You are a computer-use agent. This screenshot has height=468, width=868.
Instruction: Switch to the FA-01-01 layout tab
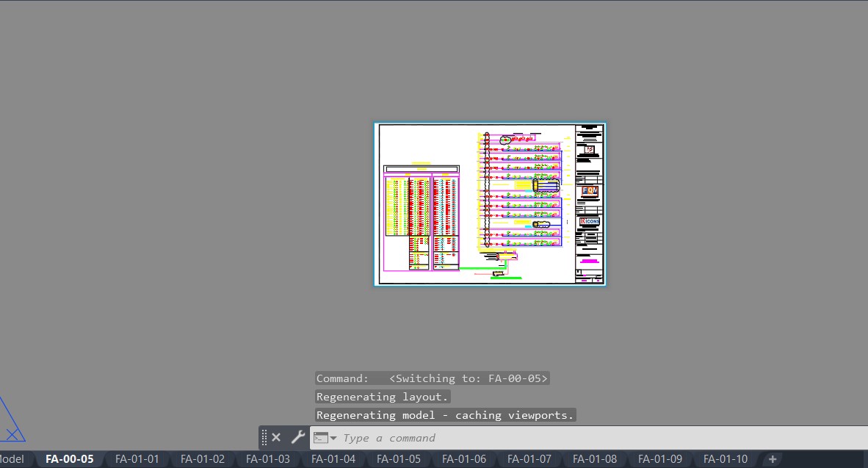coord(137,459)
